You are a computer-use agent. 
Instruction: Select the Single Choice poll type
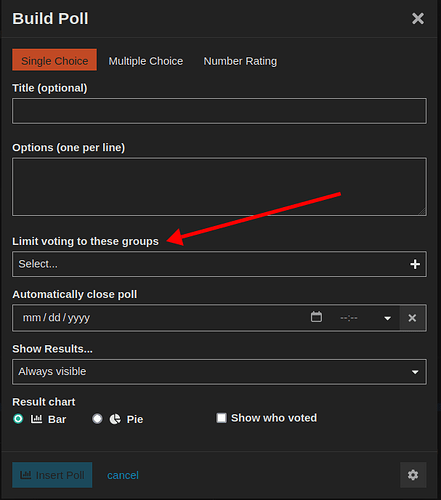(55, 60)
